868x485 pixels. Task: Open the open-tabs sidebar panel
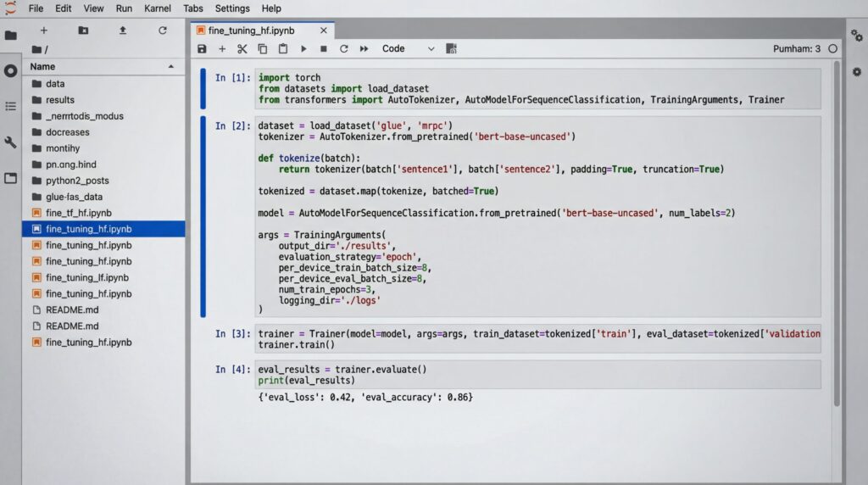point(10,178)
